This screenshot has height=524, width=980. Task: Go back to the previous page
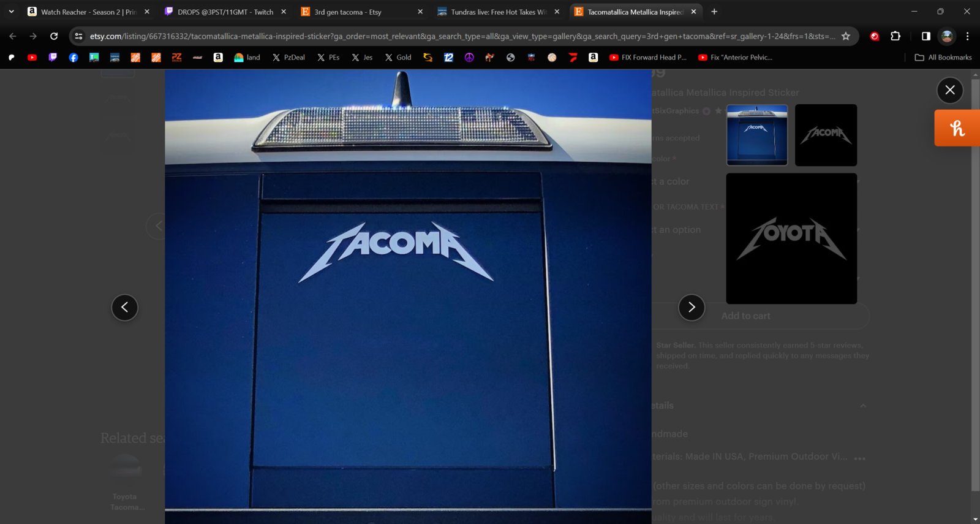click(13, 36)
